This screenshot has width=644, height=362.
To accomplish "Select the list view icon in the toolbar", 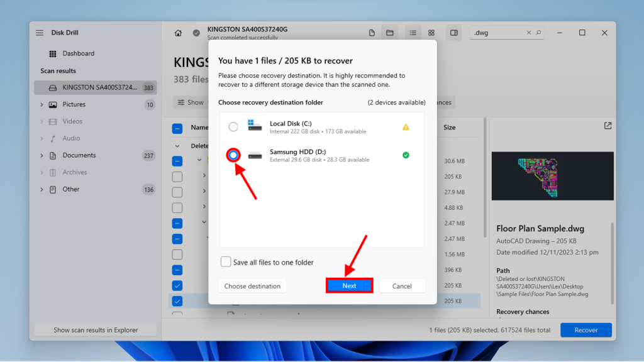I will [x=413, y=32].
